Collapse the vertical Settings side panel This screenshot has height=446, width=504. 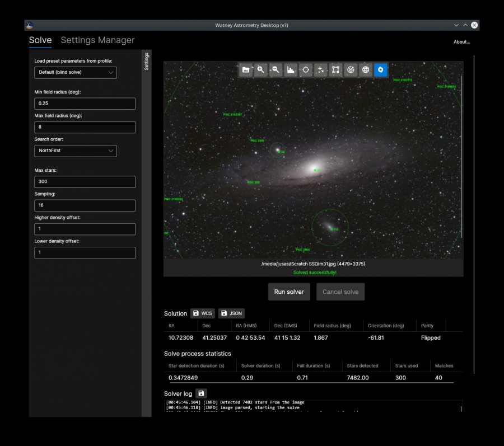(x=147, y=62)
